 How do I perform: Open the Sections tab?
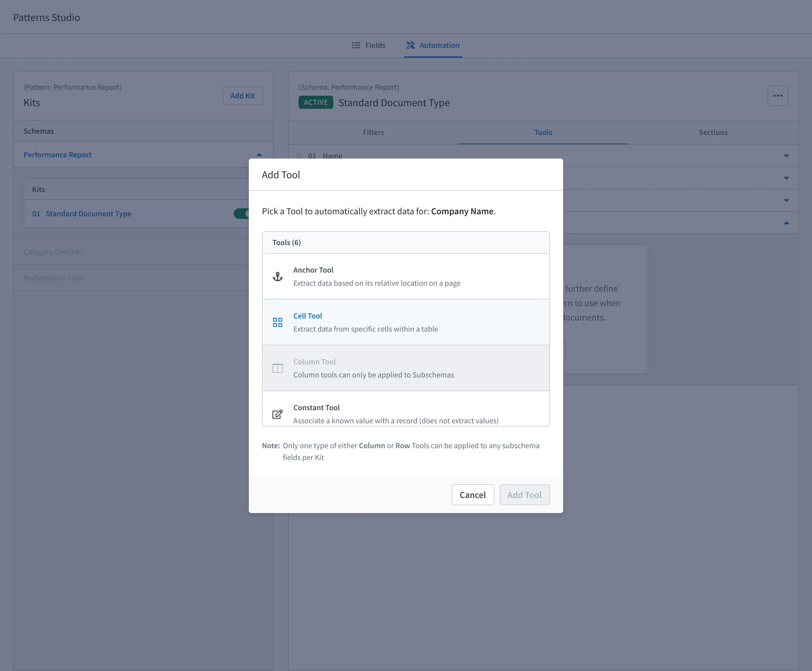(x=713, y=132)
